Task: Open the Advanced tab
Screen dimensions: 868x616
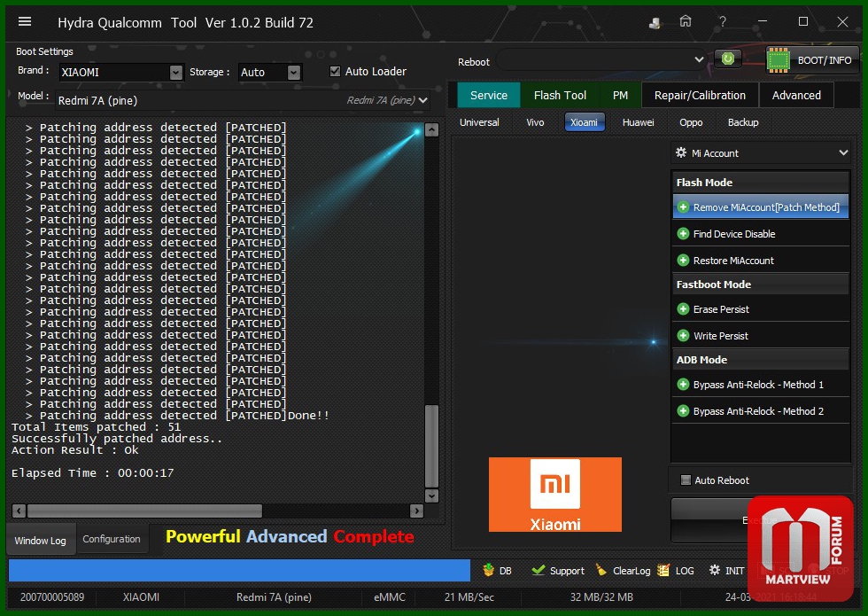Action: (x=796, y=96)
